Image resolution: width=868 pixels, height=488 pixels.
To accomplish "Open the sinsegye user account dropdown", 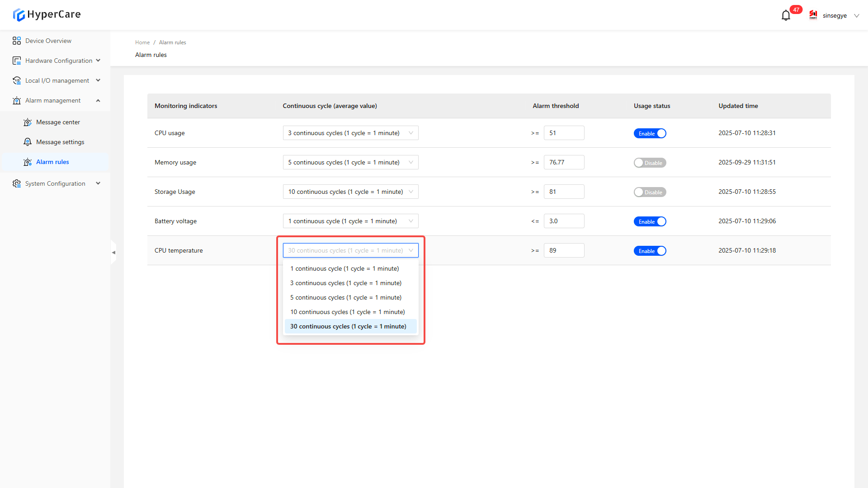I will 835,15.
